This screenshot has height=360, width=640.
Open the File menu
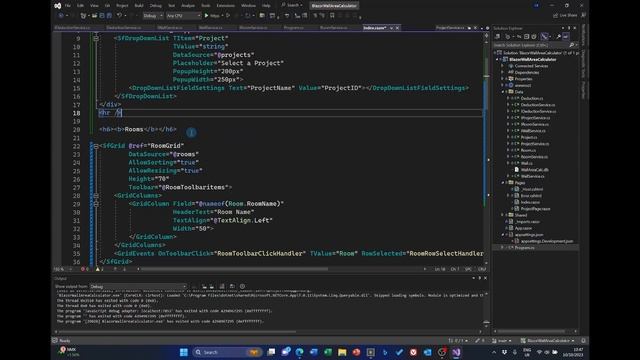click(x=68, y=6)
